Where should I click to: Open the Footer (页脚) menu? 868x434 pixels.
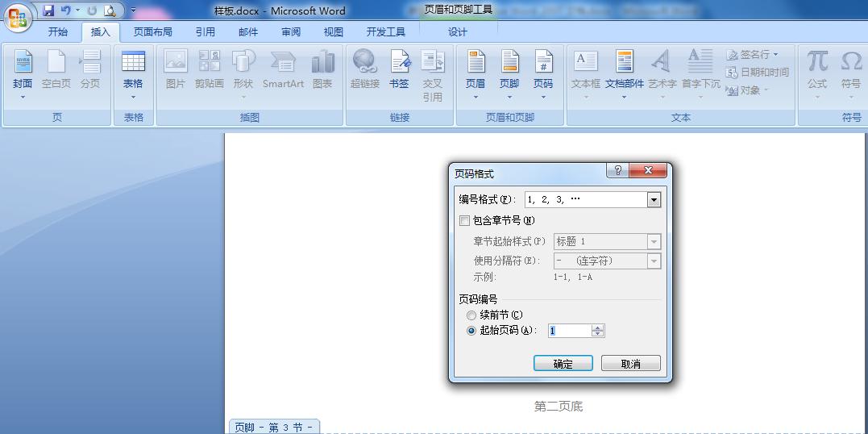[x=509, y=75]
